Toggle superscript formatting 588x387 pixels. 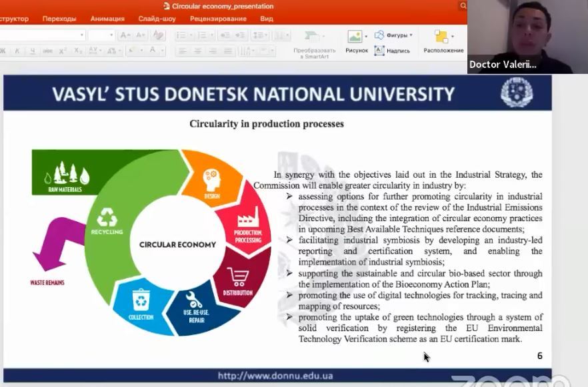point(63,51)
